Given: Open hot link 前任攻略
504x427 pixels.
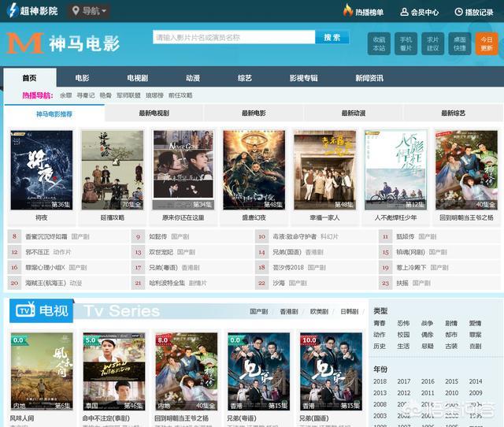Looking at the screenshot, I should pyautogui.click(x=180, y=95).
